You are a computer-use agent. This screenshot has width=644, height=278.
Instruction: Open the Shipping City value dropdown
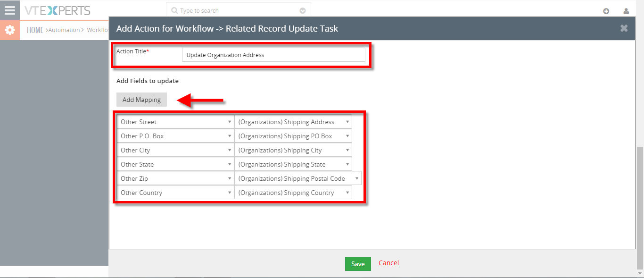pos(293,150)
